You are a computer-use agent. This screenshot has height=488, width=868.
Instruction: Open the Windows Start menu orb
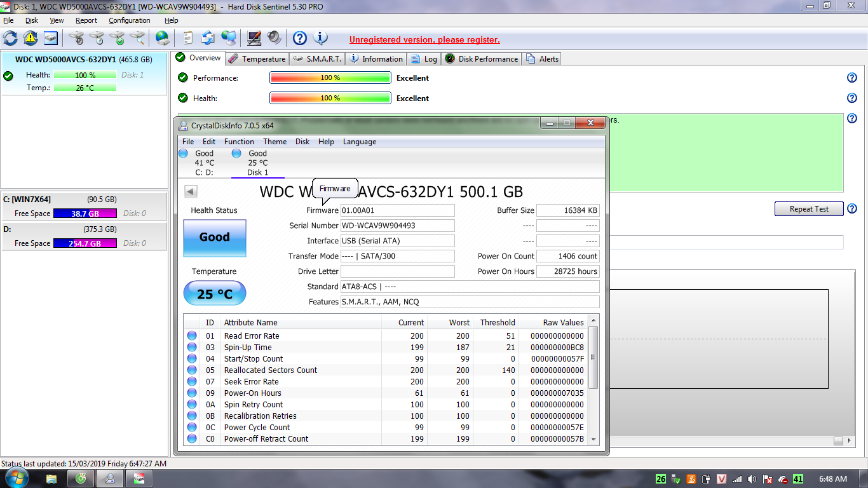point(17,478)
